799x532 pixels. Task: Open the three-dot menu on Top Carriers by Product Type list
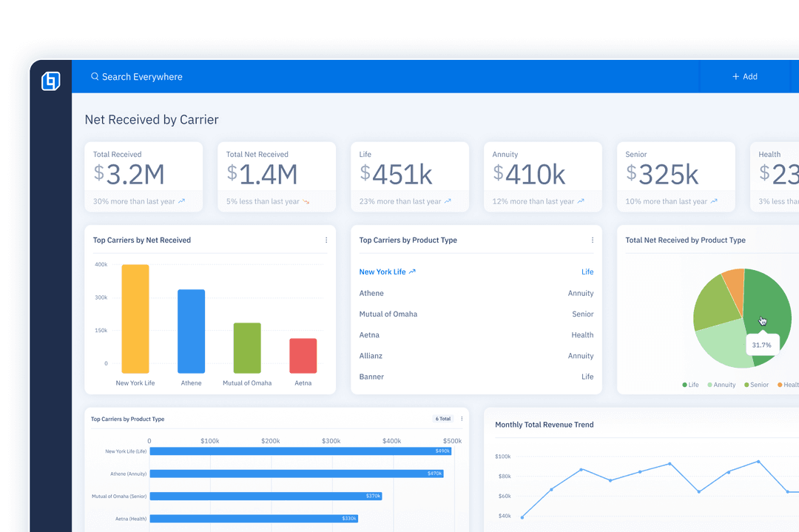coord(593,240)
